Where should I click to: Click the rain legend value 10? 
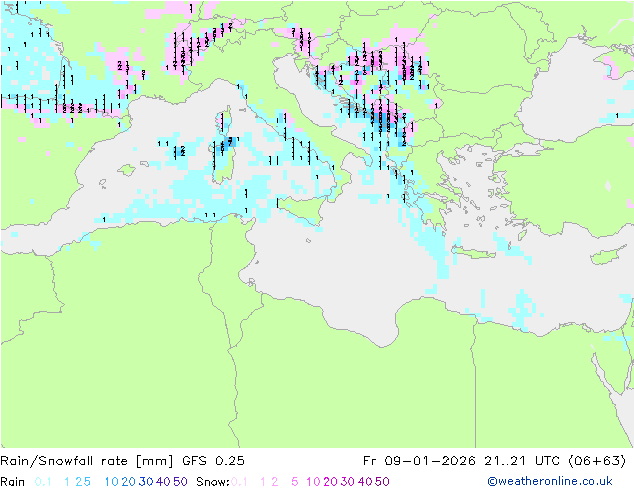click(112, 482)
